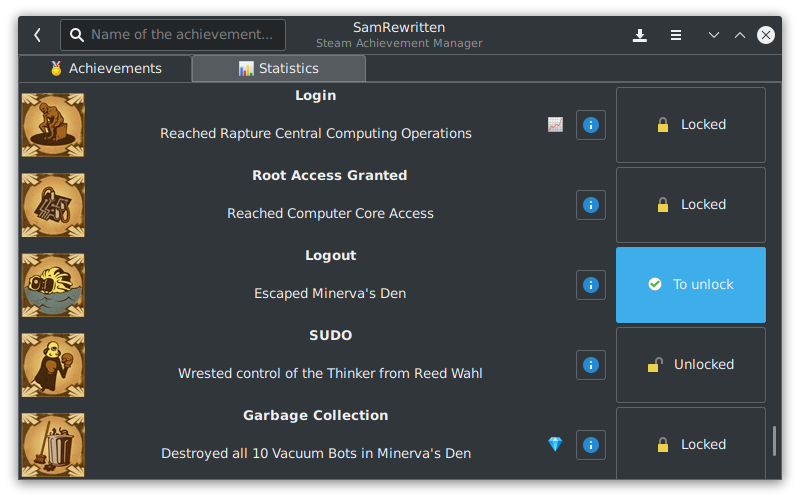Image resolution: width=800 pixels, height=500 pixels.
Task: Switch to the Statistics tab
Action: (x=279, y=68)
